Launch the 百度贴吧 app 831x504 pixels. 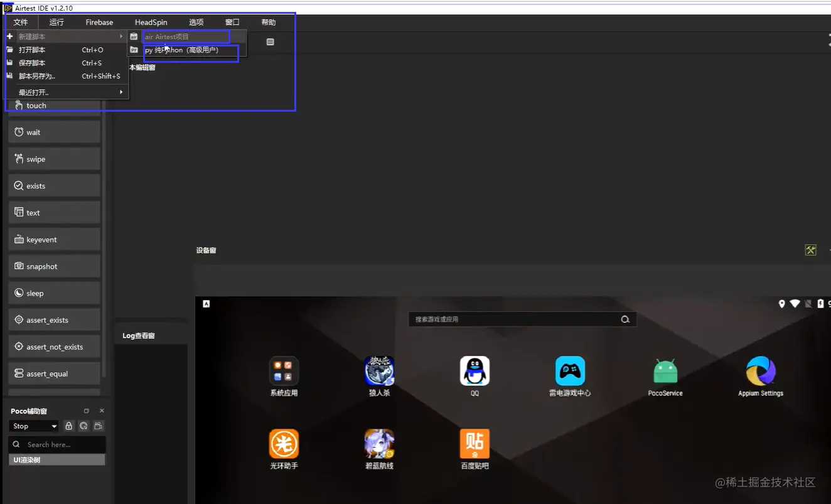(474, 444)
